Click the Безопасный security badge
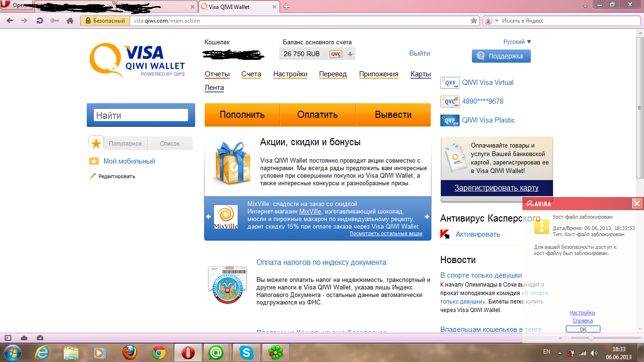644x362 pixels. coord(105,21)
